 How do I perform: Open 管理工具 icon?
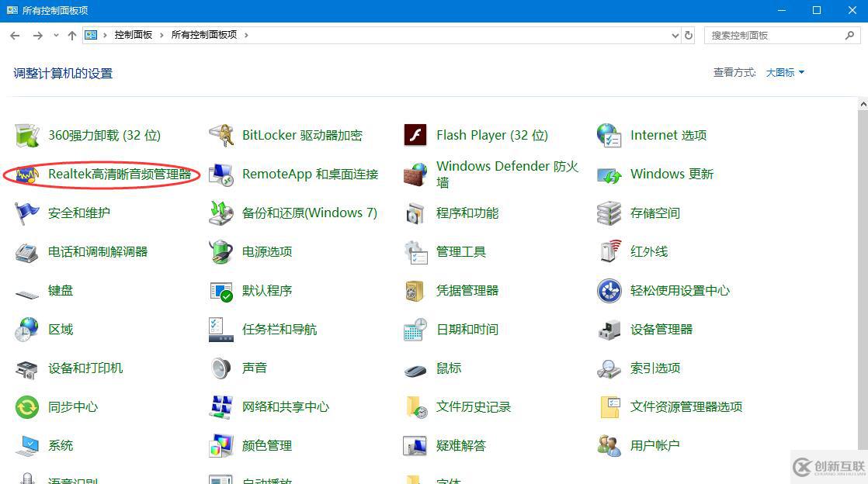point(415,252)
